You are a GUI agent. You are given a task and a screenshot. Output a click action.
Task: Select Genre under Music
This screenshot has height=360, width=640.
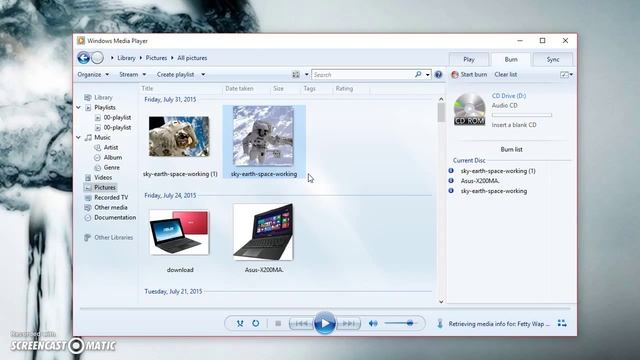111,167
